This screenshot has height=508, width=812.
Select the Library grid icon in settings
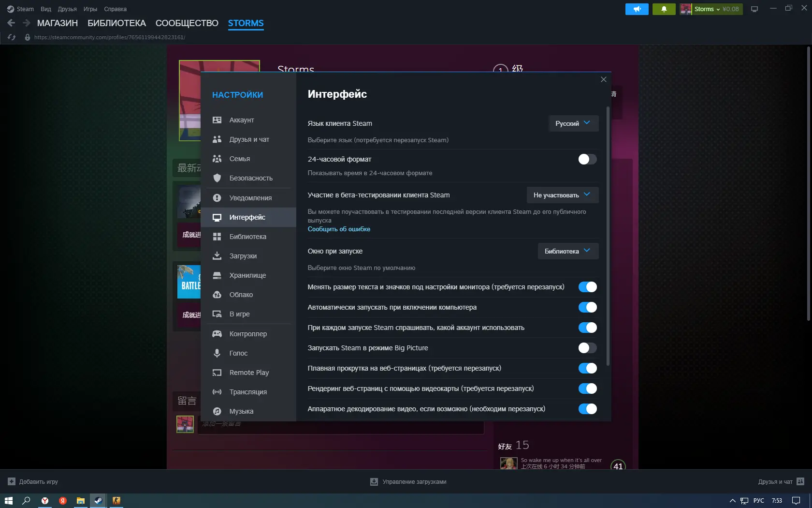click(x=217, y=237)
